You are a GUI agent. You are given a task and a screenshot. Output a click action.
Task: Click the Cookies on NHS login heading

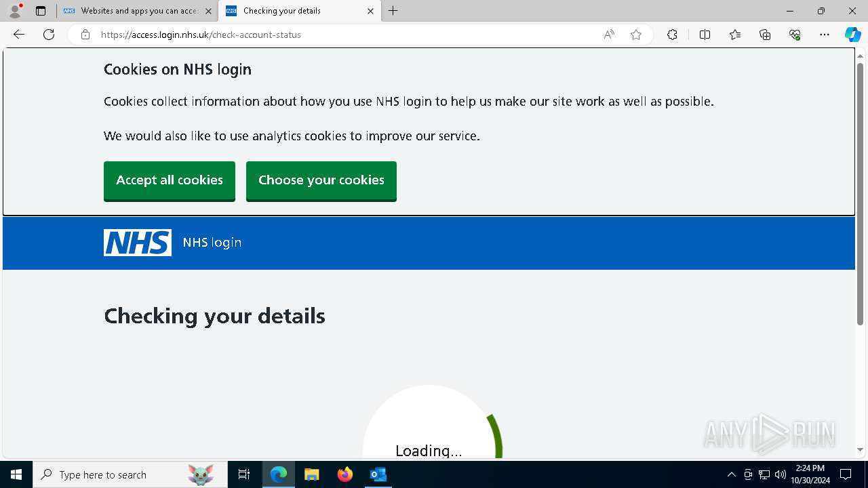178,69
